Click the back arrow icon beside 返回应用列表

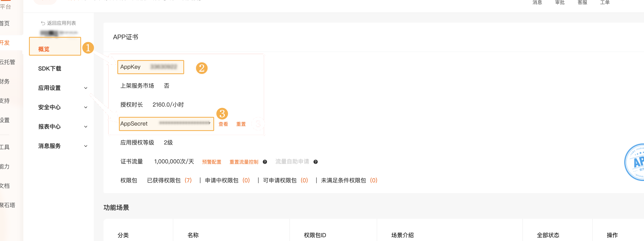click(x=43, y=23)
